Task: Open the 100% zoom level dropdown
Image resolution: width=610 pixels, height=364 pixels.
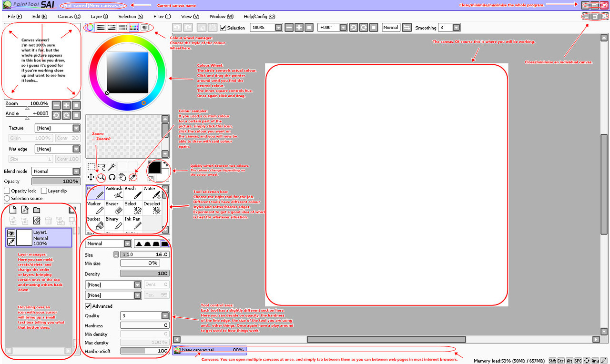Action: pyautogui.click(x=266, y=28)
